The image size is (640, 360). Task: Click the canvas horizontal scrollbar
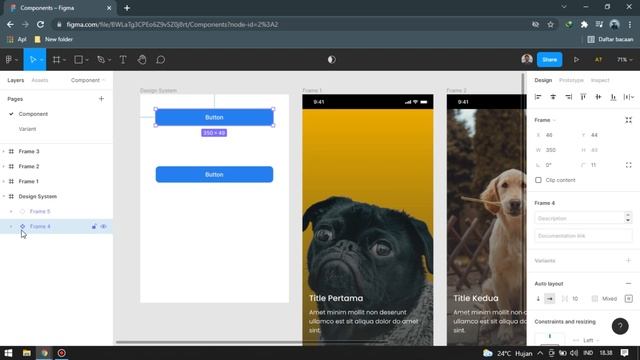251,342
